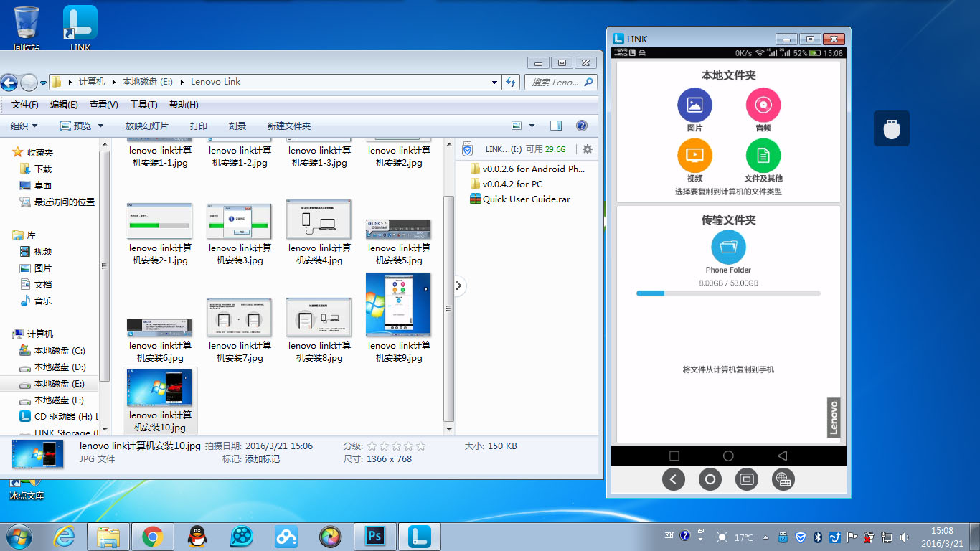Select the lenovo link计算机安装9.jpg thumbnail
This screenshot has width=980, height=551.
398,304
